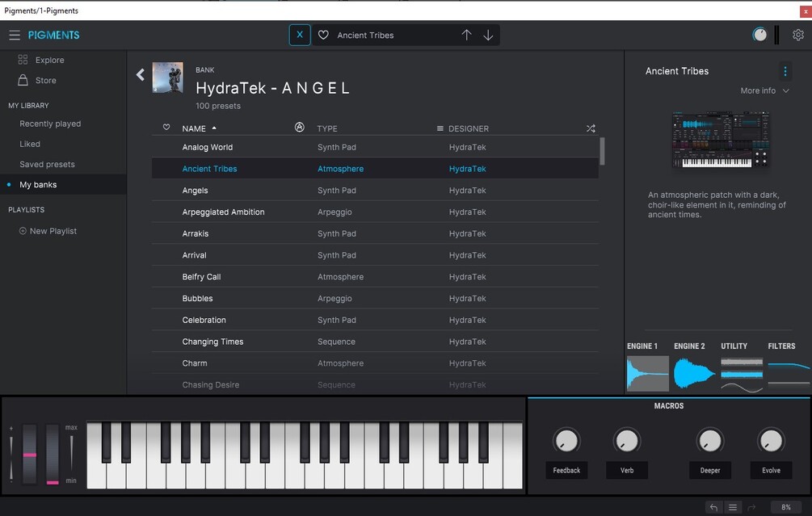The height and width of the screenshot is (516, 812).
Task: Open Liked presets library
Action: pyautogui.click(x=30, y=144)
